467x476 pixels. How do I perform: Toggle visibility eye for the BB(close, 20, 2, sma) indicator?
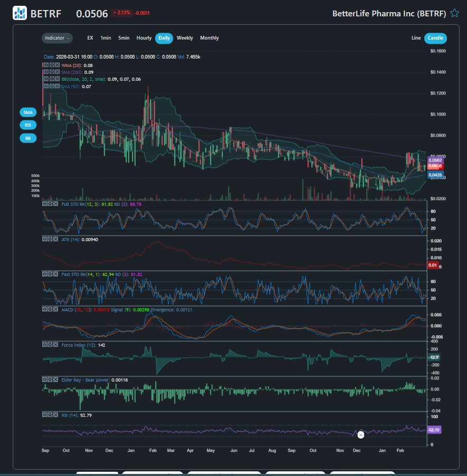point(46,79)
